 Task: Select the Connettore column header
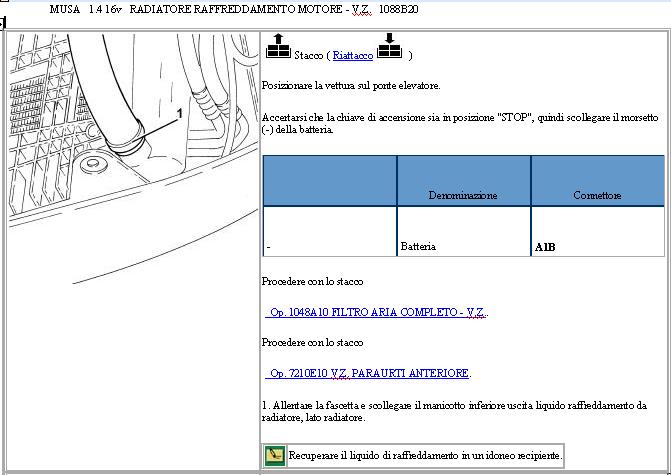pyautogui.click(x=597, y=181)
